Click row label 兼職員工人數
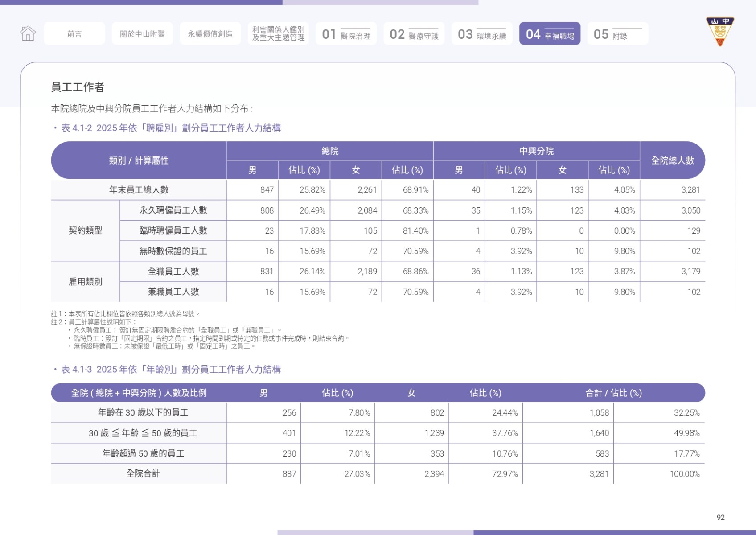 [x=173, y=292]
